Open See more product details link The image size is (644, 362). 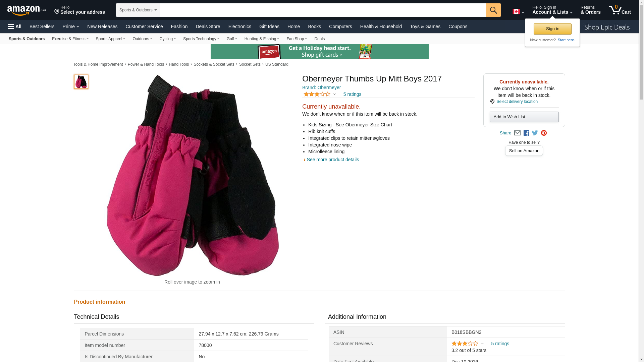(x=333, y=160)
